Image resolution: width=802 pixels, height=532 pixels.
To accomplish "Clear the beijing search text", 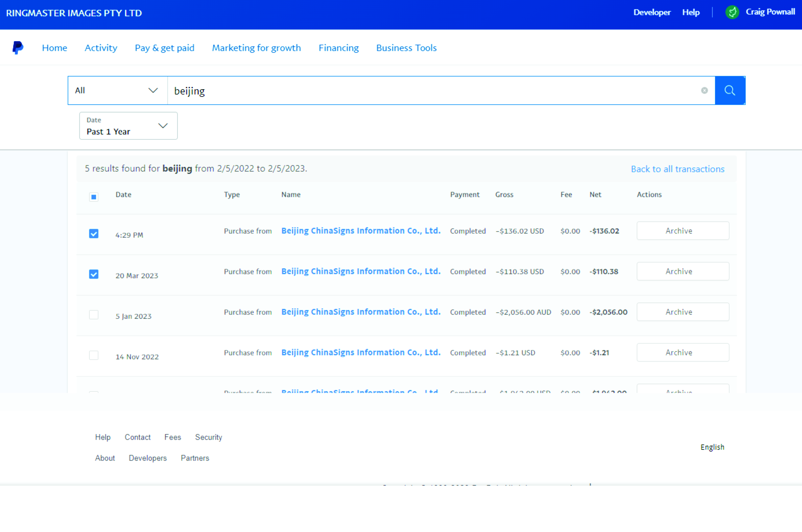I will pyautogui.click(x=704, y=91).
